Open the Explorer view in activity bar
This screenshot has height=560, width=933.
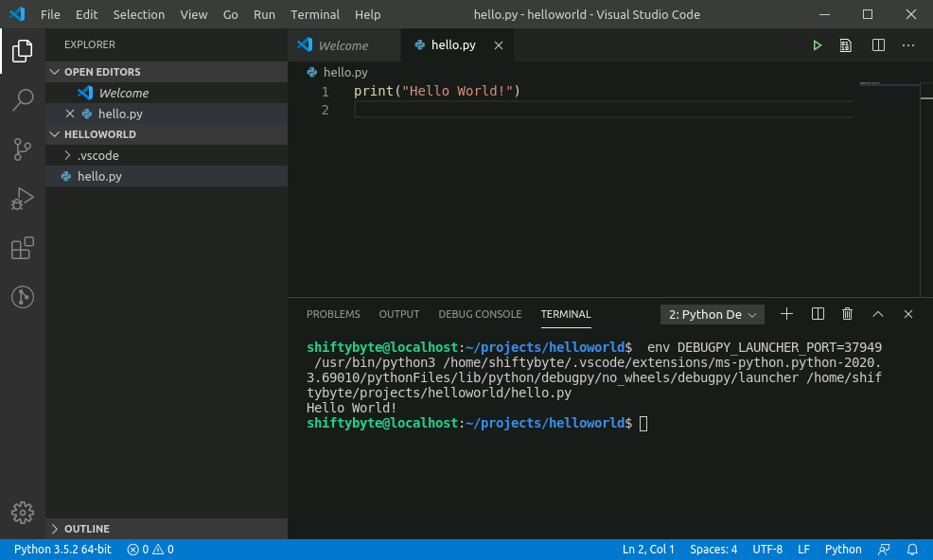pos(22,50)
